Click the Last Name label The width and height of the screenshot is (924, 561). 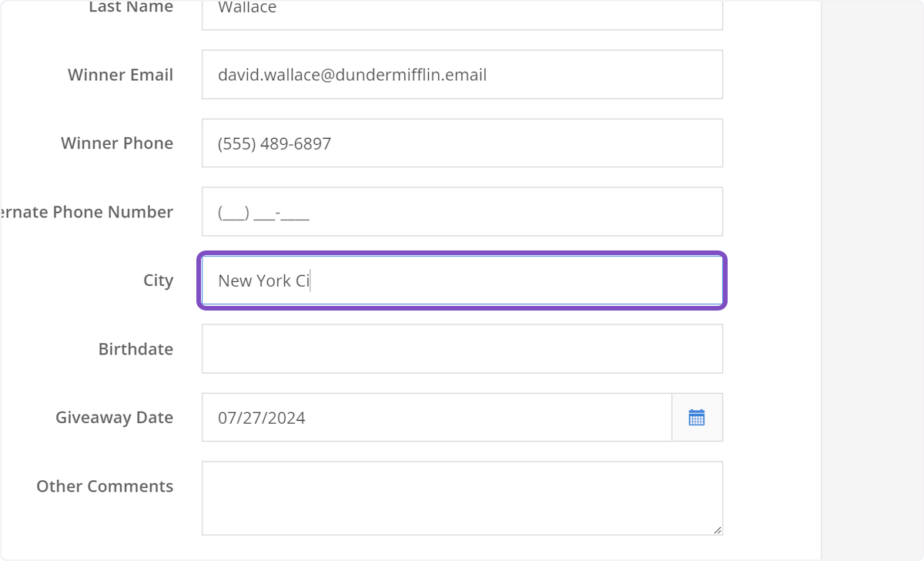pyautogui.click(x=131, y=8)
